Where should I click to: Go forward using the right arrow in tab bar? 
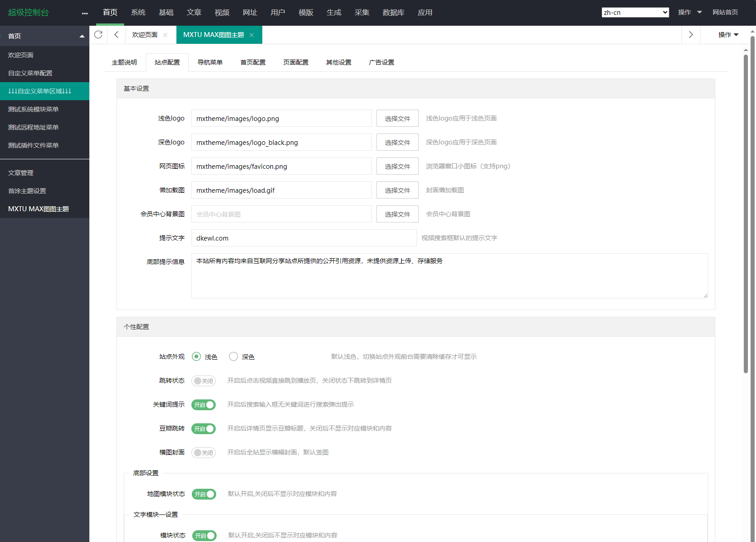pyautogui.click(x=690, y=34)
